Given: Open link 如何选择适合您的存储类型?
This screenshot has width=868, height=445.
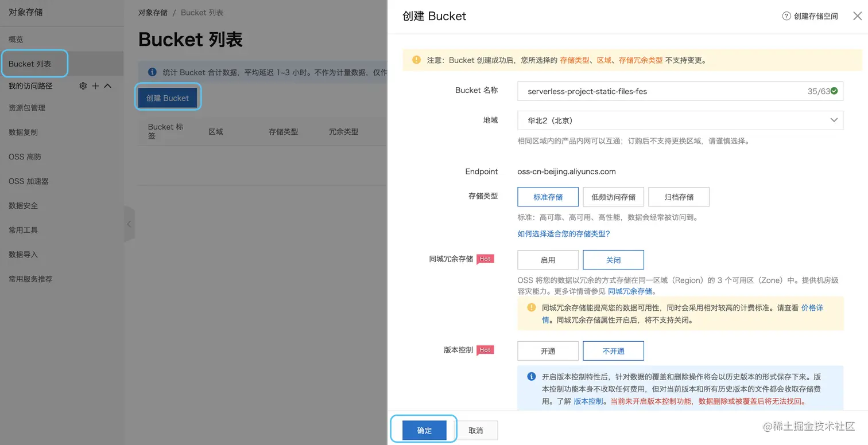Looking at the screenshot, I should tap(563, 234).
